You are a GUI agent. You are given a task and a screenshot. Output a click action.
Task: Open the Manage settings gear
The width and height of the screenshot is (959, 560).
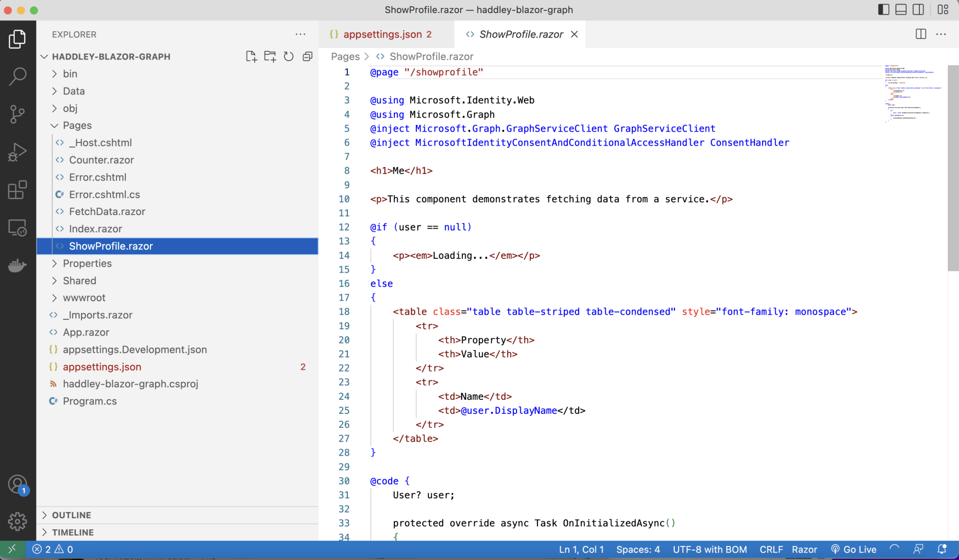pyautogui.click(x=18, y=521)
